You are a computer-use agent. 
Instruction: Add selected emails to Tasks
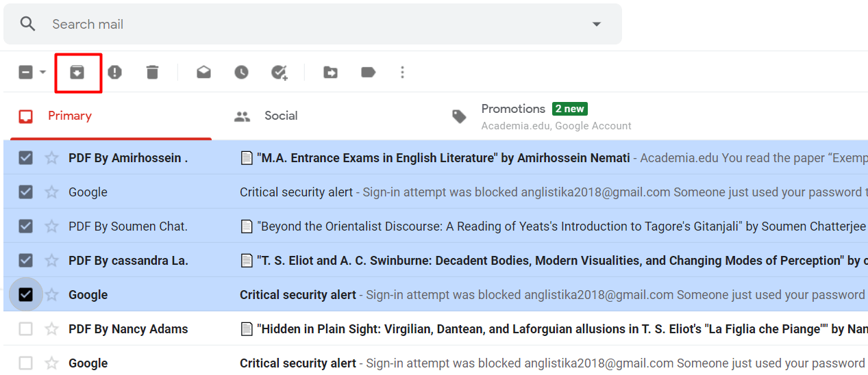[279, 72]
